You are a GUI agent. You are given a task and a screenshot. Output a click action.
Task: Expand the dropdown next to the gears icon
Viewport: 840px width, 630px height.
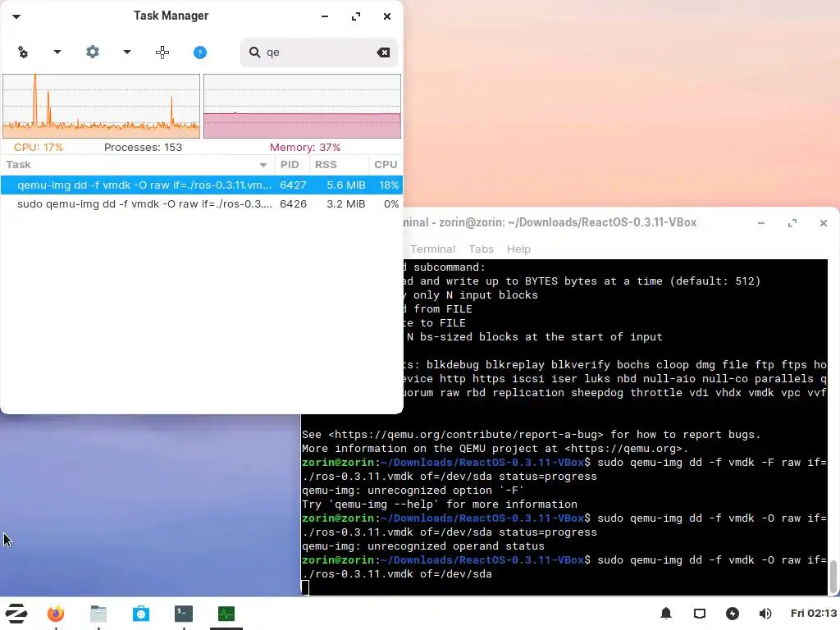57,52
